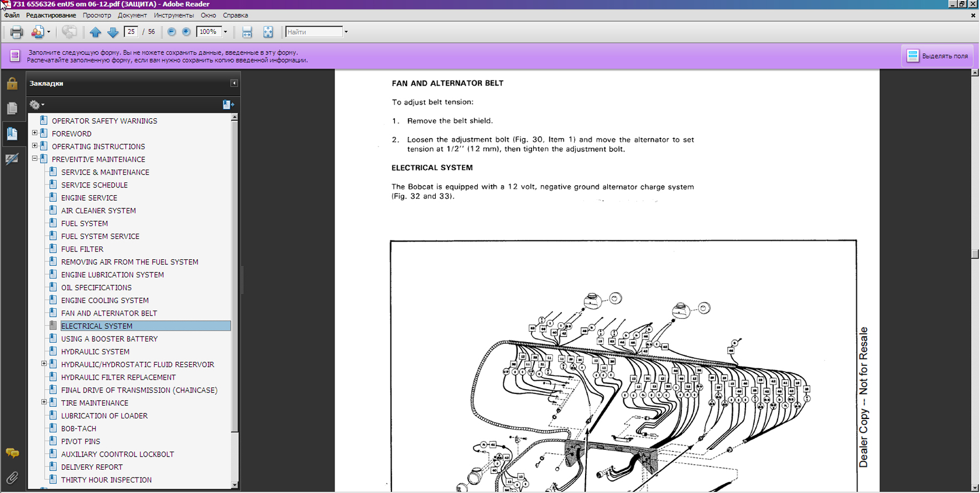980x493 pixels.
Task: Select the HYDRAULIC SYSTEM bookmark
Action: tap(95, 352)
